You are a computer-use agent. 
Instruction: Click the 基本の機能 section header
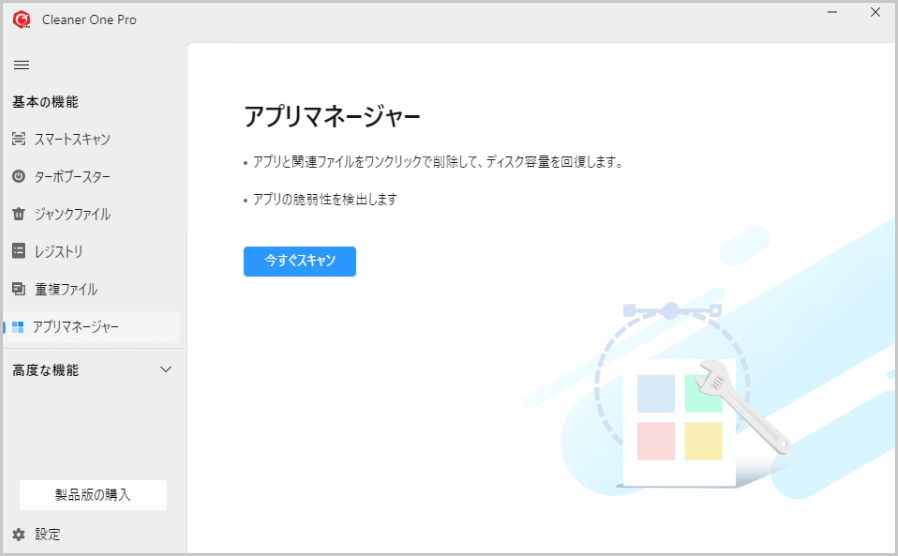coord(45,102)
